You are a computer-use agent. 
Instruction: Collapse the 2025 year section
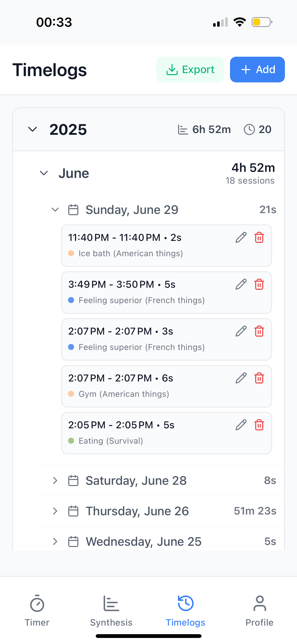tap(33, 130)
